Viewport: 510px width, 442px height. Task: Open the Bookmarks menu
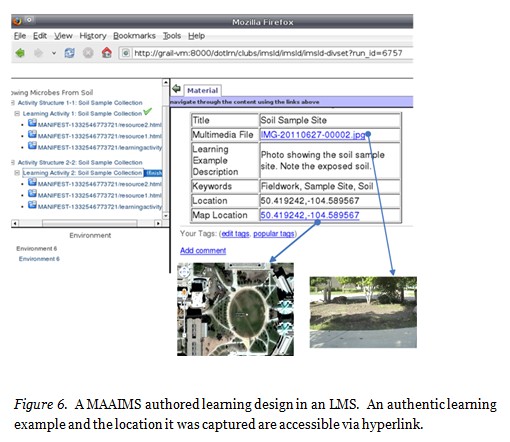click(134, 36)
